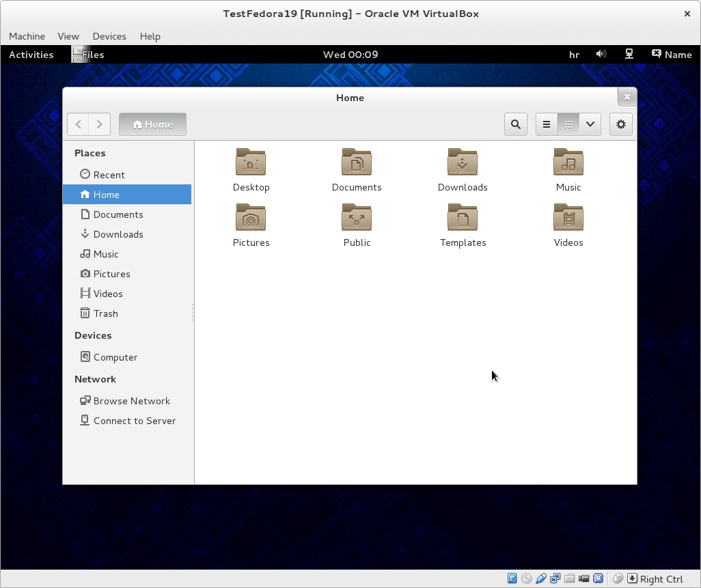Screen dimensions: 701x588
Task: Open the gear settings menu
Action: pyautogui.click(x=620, y=124)
